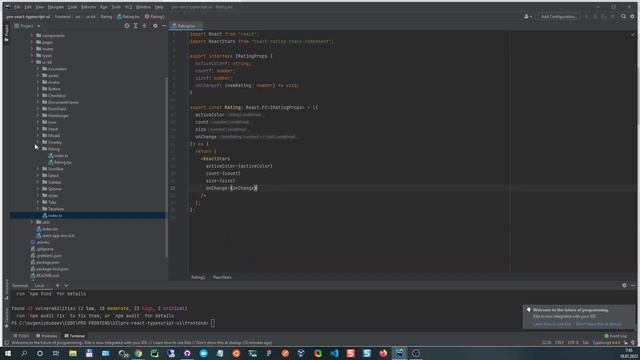Open the Refactor menu
The image size is (640, 360).
tap(88, 7)
